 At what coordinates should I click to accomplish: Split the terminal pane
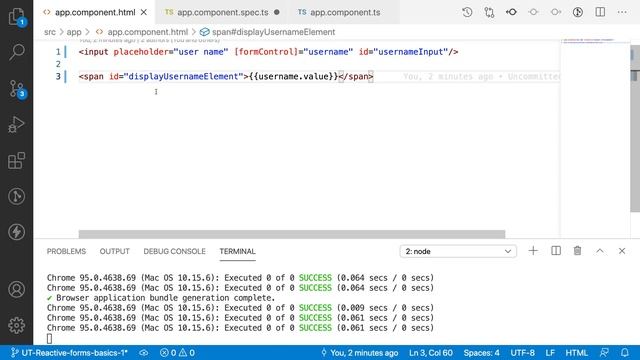556,251
